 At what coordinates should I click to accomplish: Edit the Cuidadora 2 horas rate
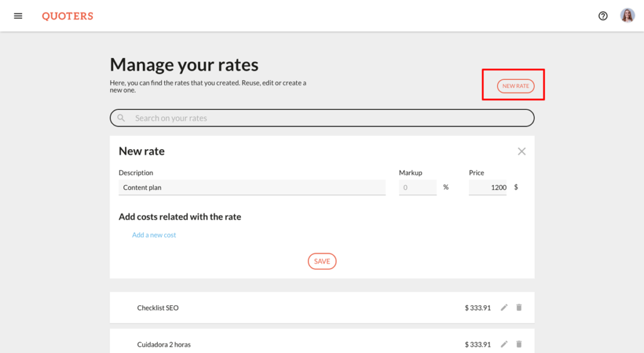tap(504, 344)
